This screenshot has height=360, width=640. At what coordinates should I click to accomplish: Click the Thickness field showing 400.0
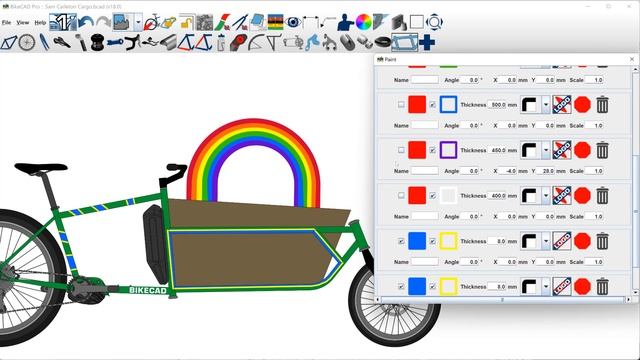point(497,196)
